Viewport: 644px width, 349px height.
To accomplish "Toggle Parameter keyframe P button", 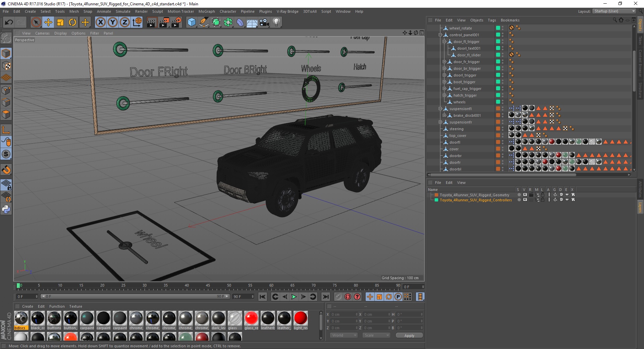I will [398, 297].
